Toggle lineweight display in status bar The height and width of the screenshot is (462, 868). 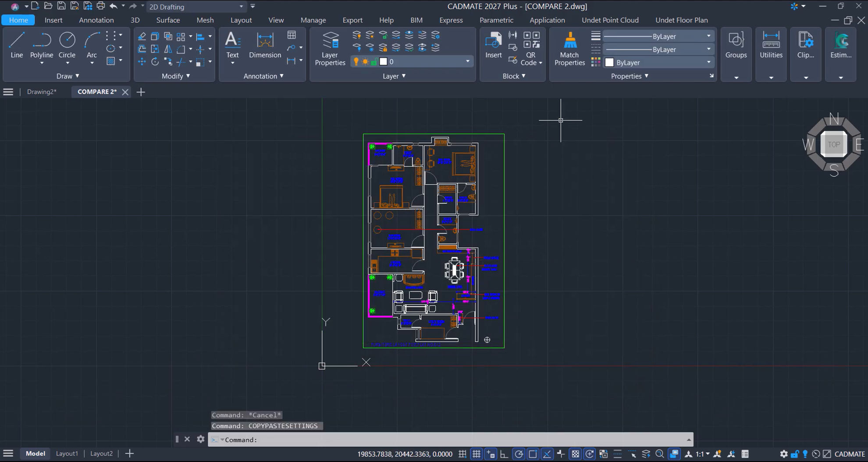[x=617, y=454]
